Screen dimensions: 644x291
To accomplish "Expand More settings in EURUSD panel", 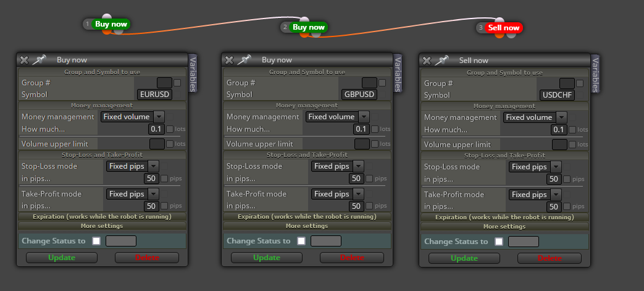I will point(102,226).
